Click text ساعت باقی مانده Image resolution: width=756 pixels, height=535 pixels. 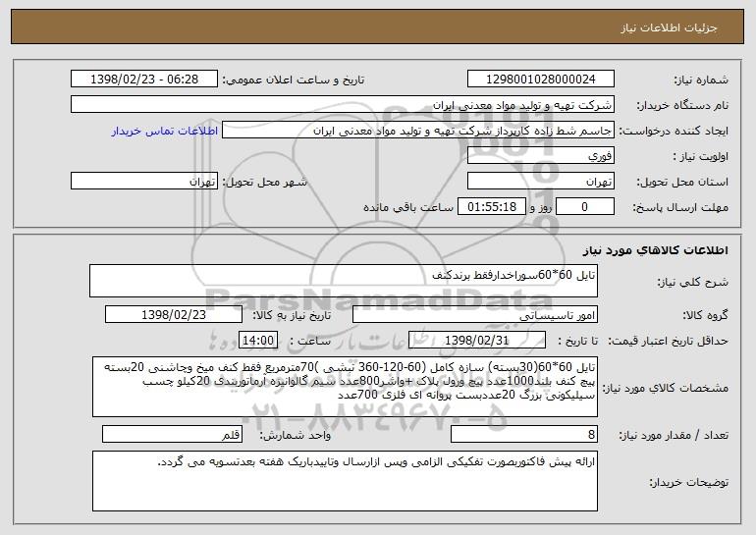[408, 208]
